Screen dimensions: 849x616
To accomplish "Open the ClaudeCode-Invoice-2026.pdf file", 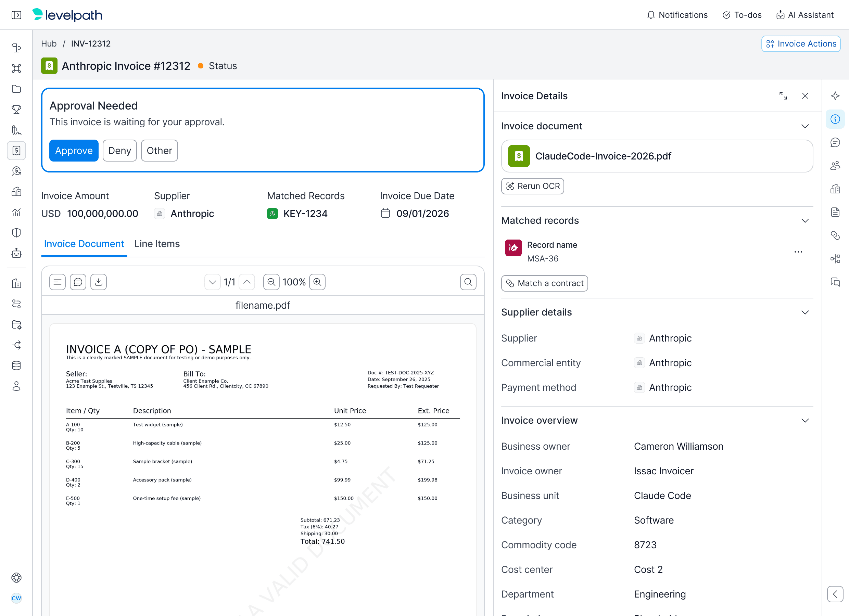I will pyautogui.click(x=657, y=156).
